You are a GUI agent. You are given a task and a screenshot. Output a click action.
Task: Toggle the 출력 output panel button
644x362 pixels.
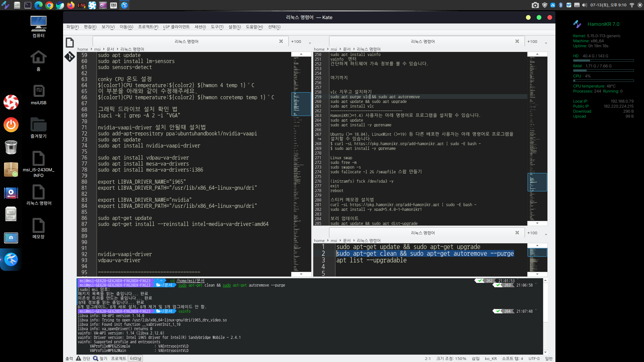pos(69,359)
